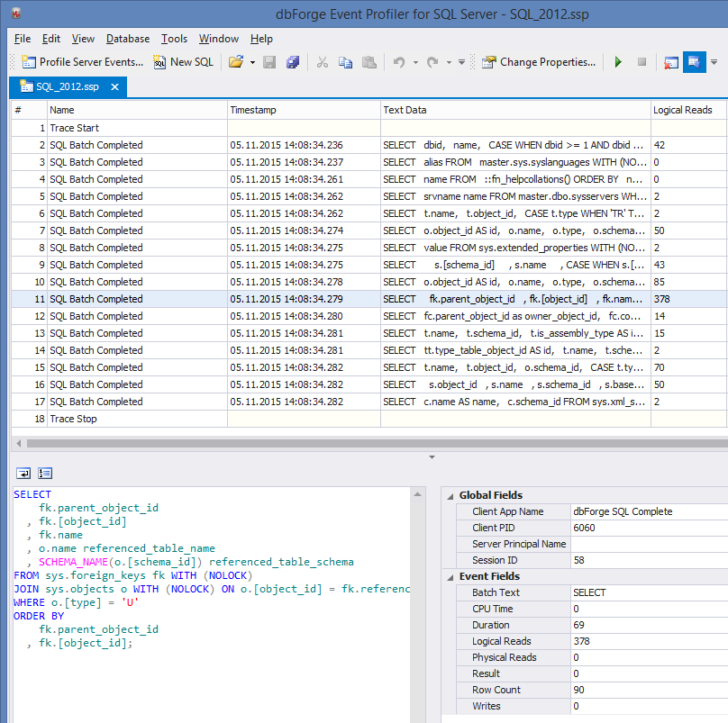
Task: Open the Edit menu
Action: pyautogui.click(x=51, y=39)
